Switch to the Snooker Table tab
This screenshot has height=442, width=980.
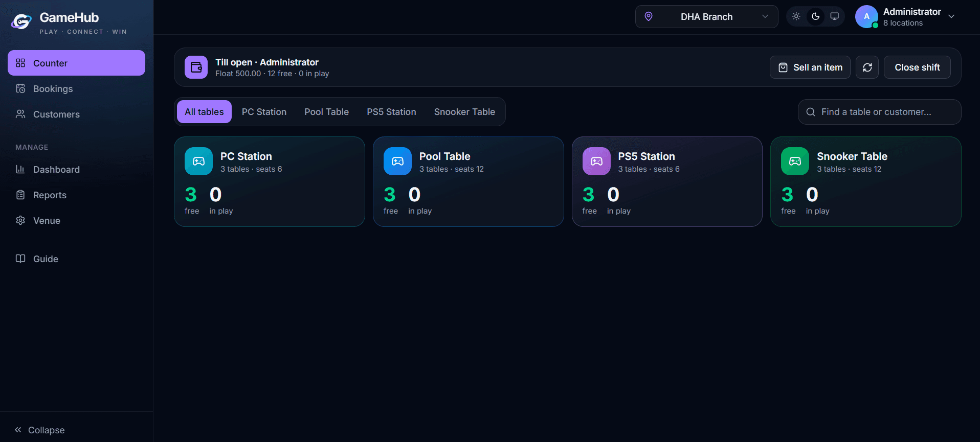(x=464, y=111)
